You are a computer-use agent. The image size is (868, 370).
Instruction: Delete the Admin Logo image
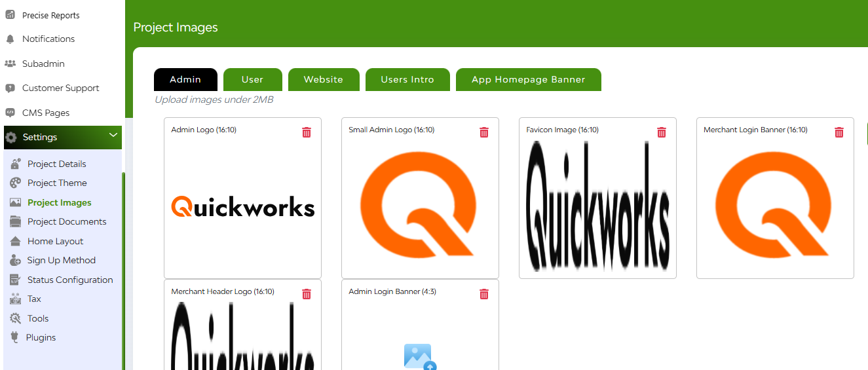307,132
